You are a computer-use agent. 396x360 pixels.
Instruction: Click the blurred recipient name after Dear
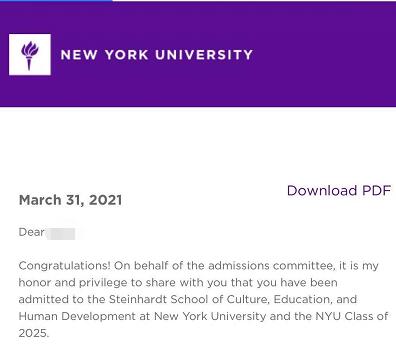(x=61, y=234)
